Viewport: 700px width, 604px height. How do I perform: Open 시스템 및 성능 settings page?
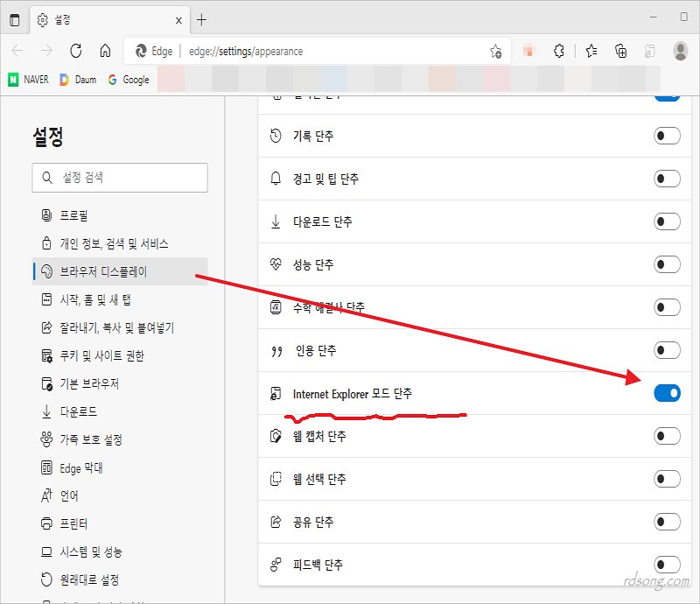pyautogui.click(x=91, y=551)
